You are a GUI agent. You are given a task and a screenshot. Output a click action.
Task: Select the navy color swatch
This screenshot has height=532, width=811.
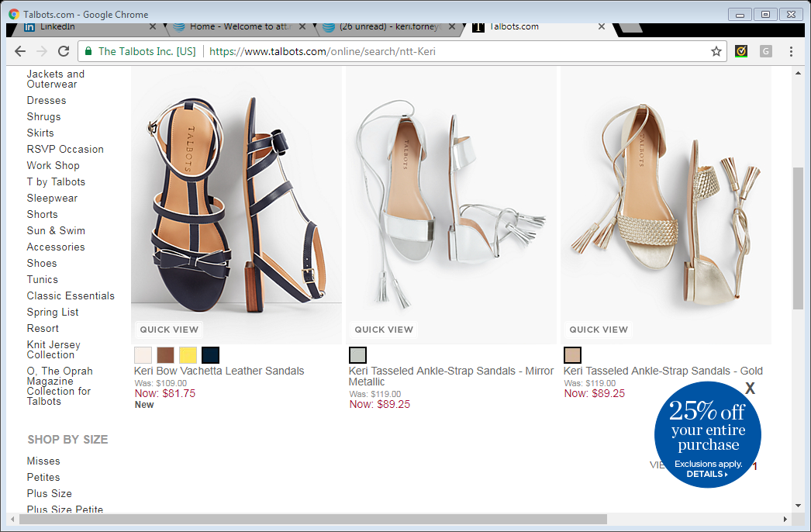(211, 355)
